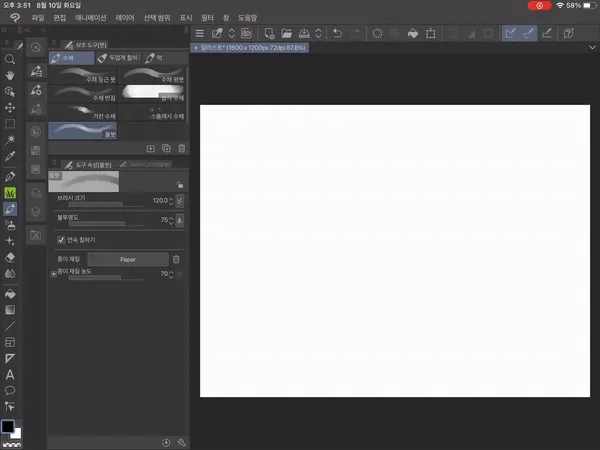Adjust the opacity slider

[106, 224]
